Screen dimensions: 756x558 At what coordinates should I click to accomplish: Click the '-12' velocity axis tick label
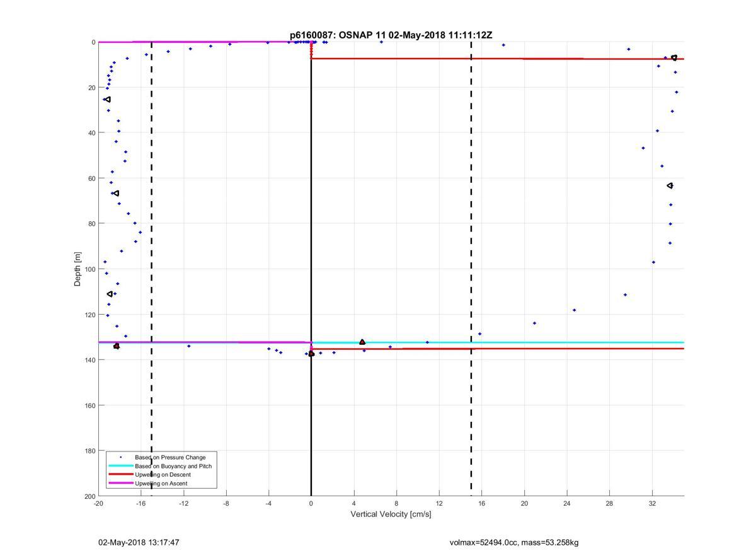[x=184, y=504]
